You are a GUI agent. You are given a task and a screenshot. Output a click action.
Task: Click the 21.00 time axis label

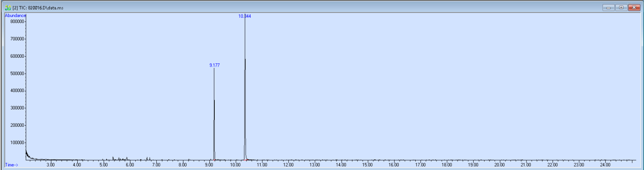click(x=526, y=165)
